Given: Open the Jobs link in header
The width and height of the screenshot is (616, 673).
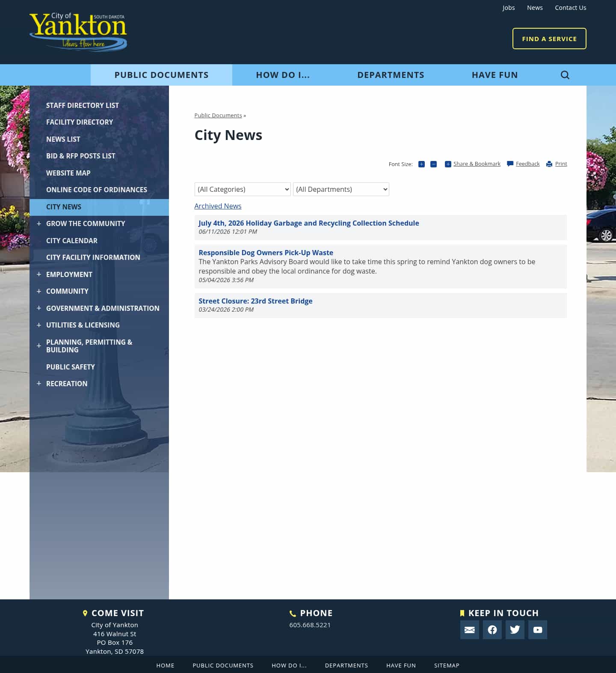Looking at the screenshot, I should click(x=509, y=8).
